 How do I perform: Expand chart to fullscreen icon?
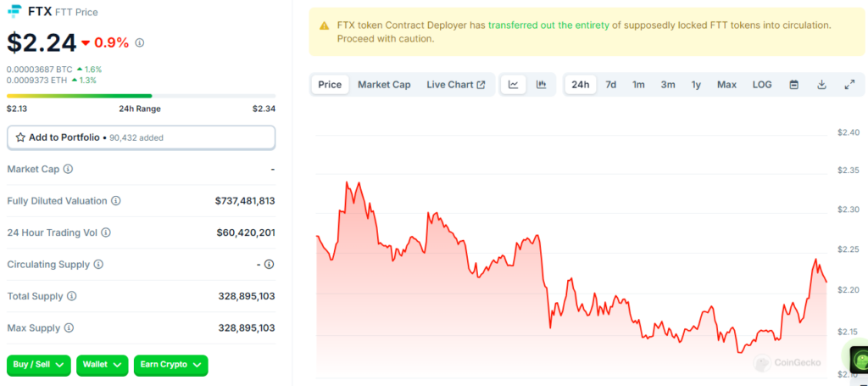pos(849,85)
